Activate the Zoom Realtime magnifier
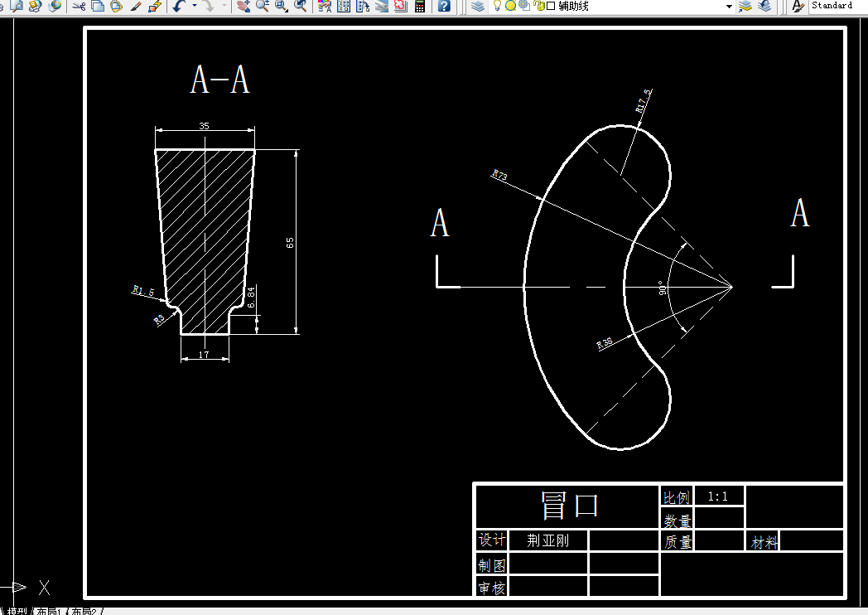This screenshot has width=868, height=615. click(x=263, y=6)
